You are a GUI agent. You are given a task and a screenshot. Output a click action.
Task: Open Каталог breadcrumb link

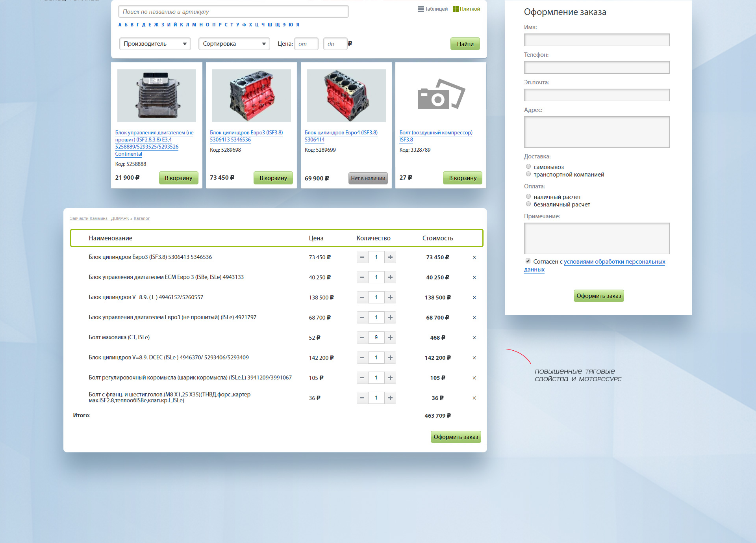(x=141, y=218)
